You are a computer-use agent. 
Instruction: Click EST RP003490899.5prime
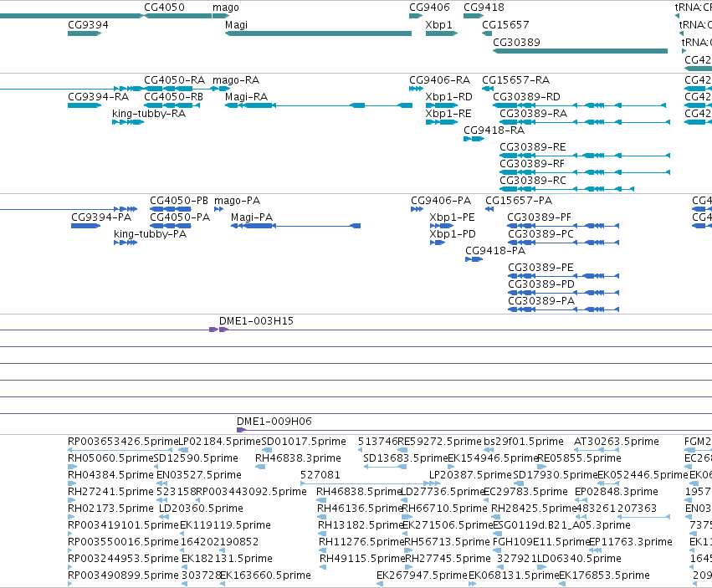[123, 575]
